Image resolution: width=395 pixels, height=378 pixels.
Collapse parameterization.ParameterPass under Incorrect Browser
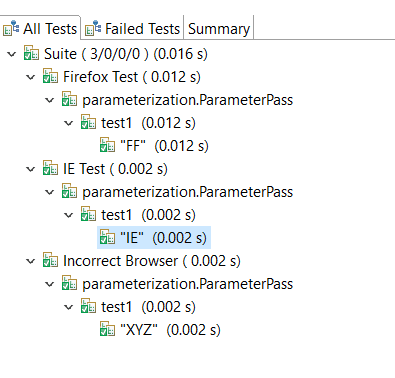click(x=50, y=284)
